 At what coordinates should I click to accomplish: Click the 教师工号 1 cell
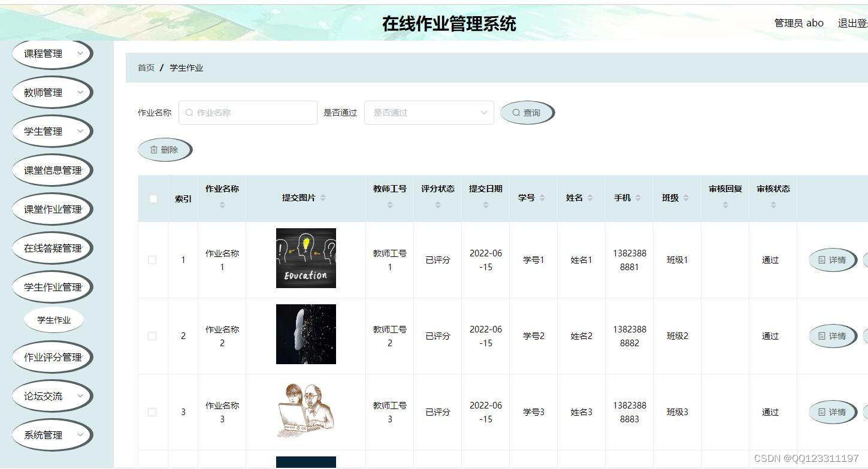point(390,260)
